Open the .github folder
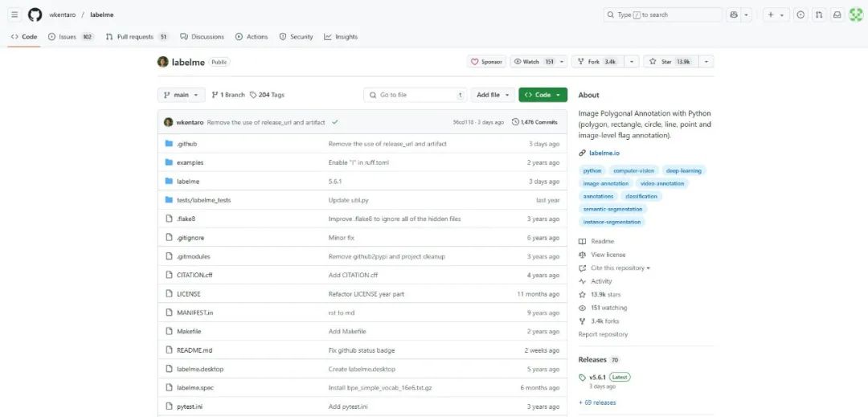Image resolution: width=868 pixels, height=417 pixels. coord(186,144)
